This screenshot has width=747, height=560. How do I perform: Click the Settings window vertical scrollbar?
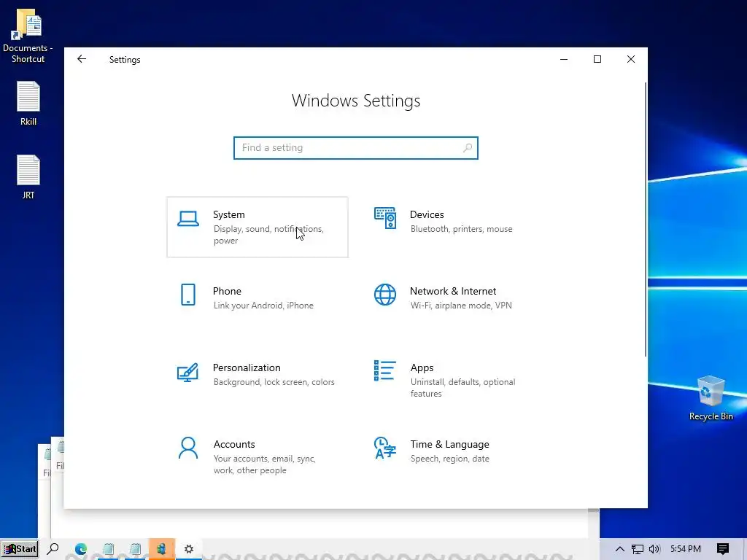tap(646, 219)
